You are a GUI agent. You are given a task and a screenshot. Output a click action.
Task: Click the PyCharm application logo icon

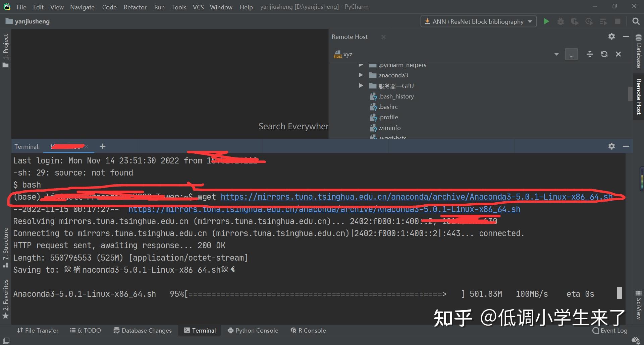(x=7, y=6)
